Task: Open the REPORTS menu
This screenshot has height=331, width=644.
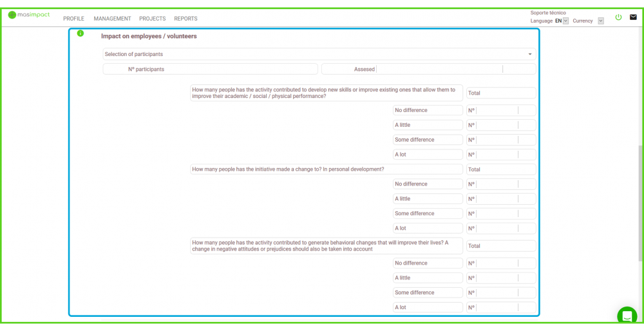Action: 185,19
